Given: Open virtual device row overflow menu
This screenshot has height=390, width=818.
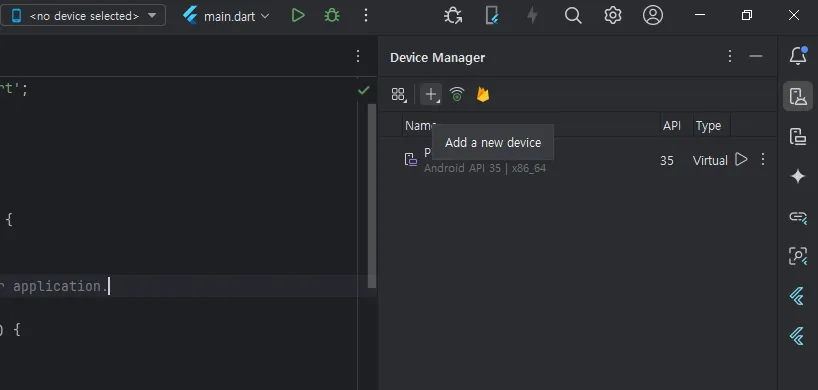Looking at the screenshot, I should pos(763,159).
